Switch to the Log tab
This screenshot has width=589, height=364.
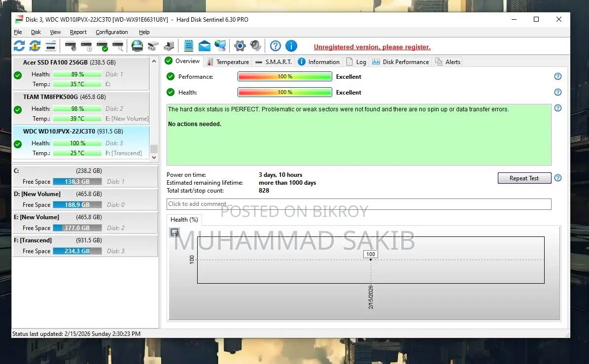point(356,62)
